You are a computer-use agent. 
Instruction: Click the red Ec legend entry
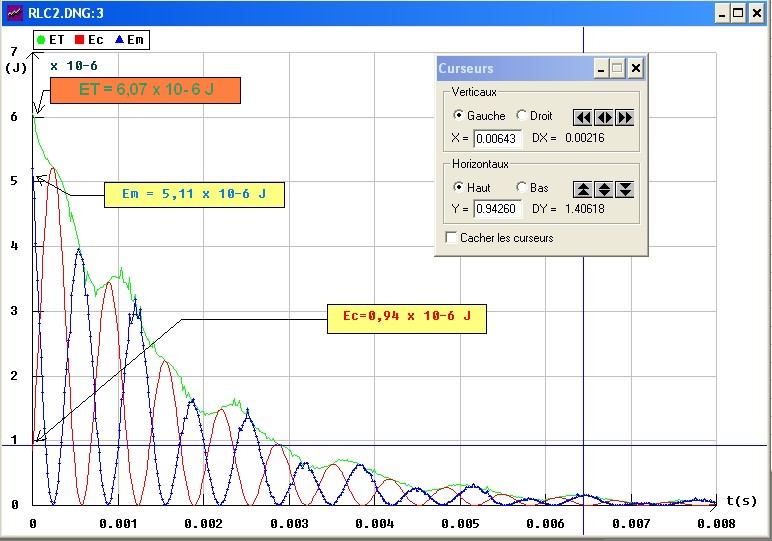[88, 39]
